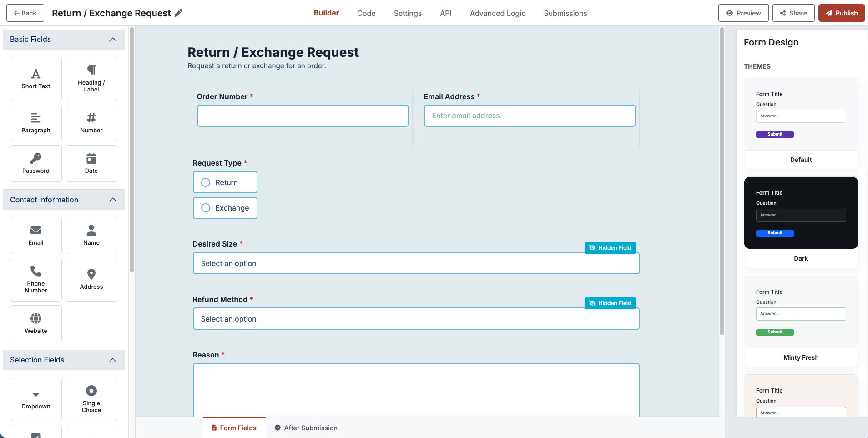The width and height of the screenshot is (868, 438).
Task: Collapse the Contact Information section
Action: (x=112, y=199)
